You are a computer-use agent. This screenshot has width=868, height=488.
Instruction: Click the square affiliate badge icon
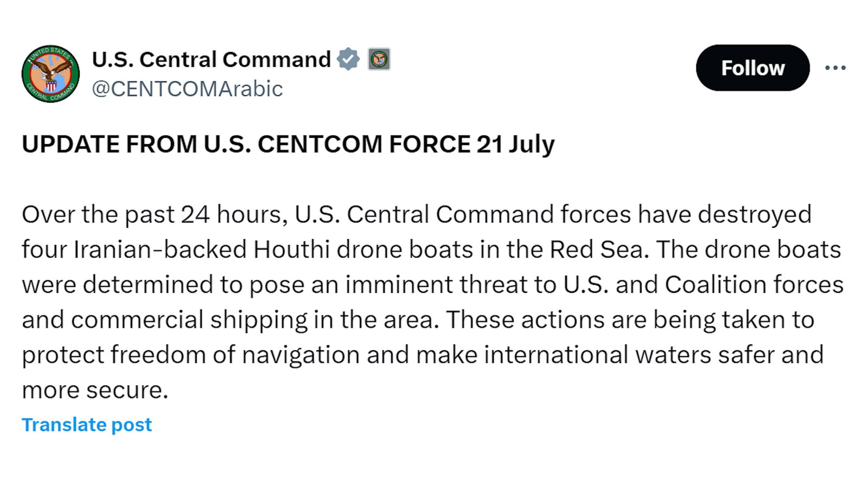[x=379, y=59]
